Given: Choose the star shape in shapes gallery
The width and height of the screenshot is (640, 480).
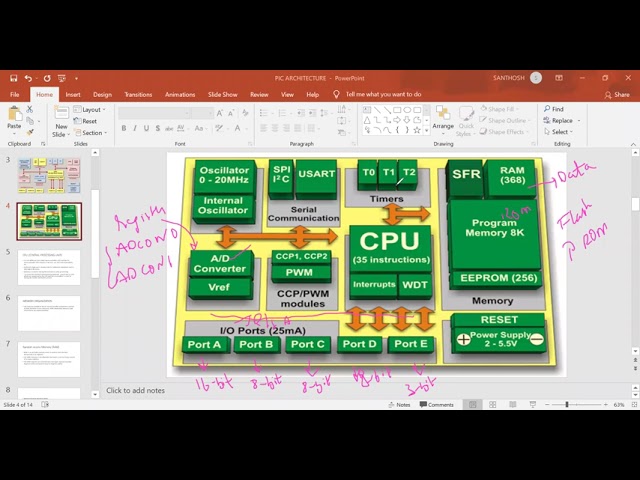Looking at the screenshot, I should point(417,130).
